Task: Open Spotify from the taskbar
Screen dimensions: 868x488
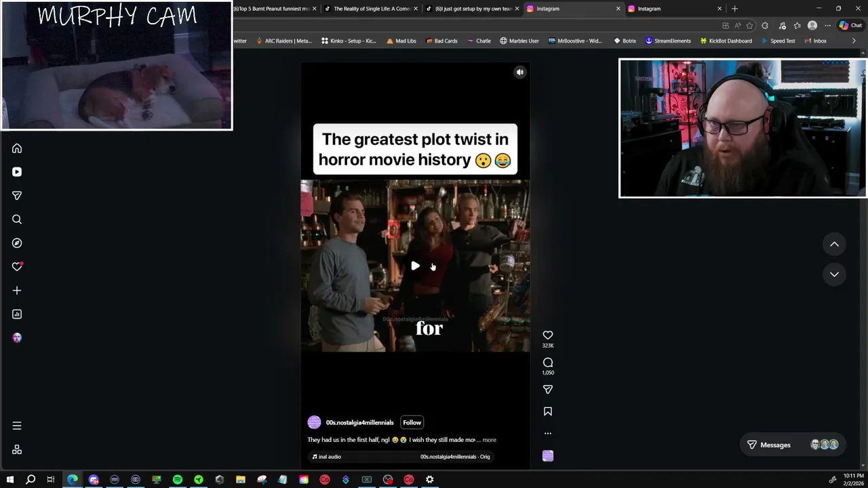Action: pos(178,480)
